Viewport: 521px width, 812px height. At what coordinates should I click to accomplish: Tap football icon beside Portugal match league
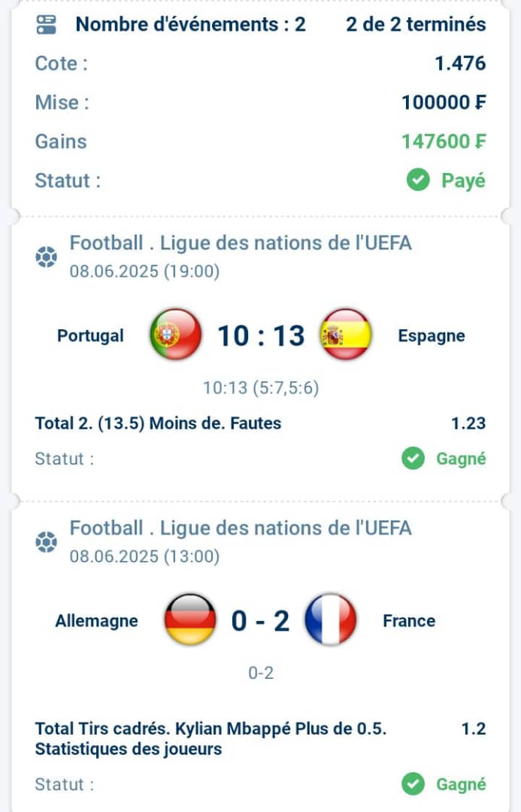click(x=46, y=256)
